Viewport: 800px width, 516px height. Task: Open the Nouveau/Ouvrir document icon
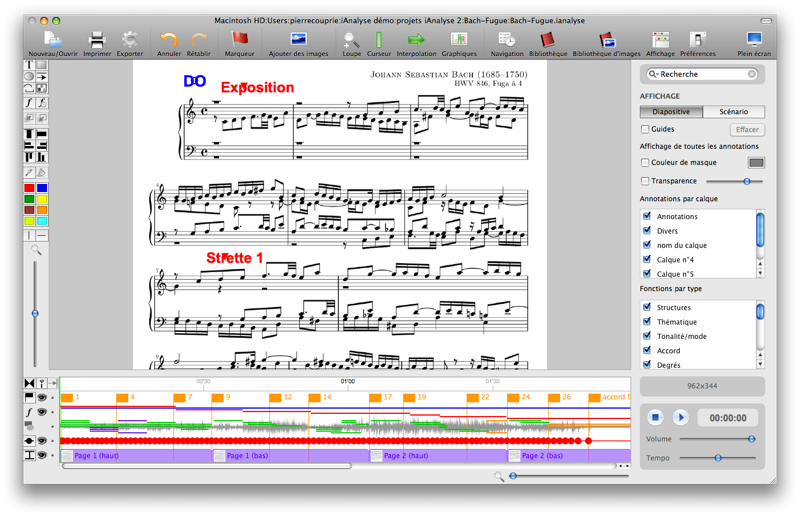(53, 40)
